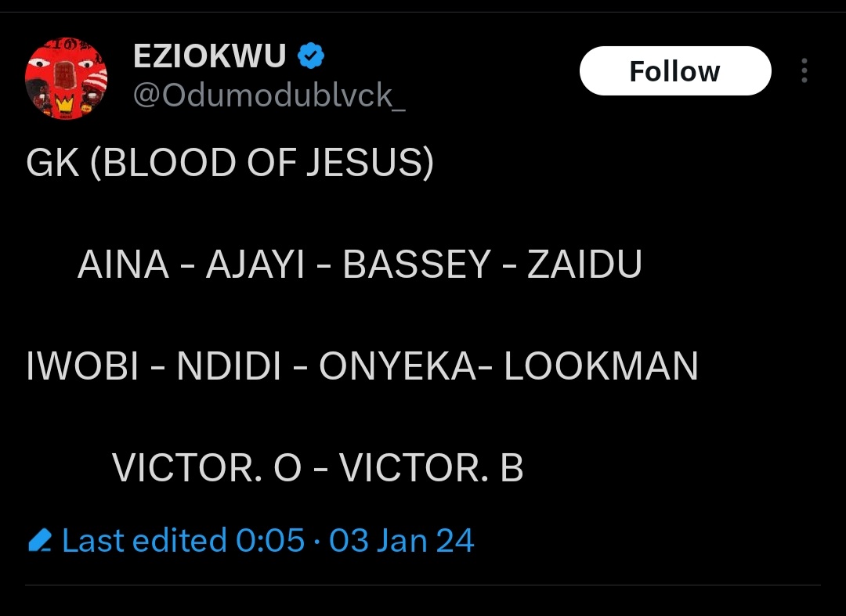Viewport: 846px width, 616px height.
Task: Click VICTOR. B in the tweet
Action: click(431, 469)
